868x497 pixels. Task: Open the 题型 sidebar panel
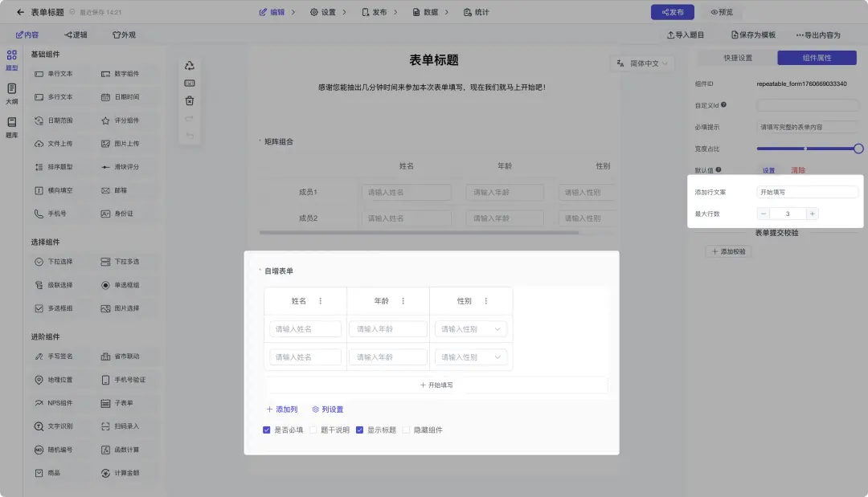pyautogui.click(x=11, y=60)
